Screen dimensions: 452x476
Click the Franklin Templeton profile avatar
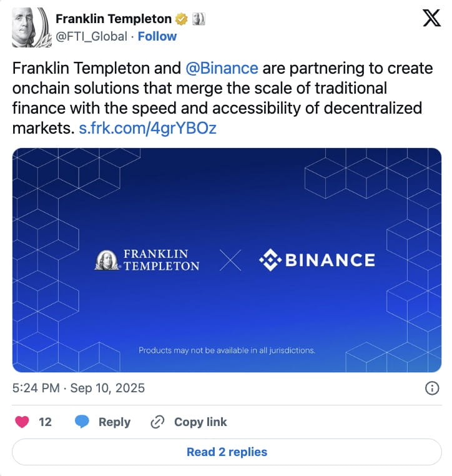[x=31, y=27]
